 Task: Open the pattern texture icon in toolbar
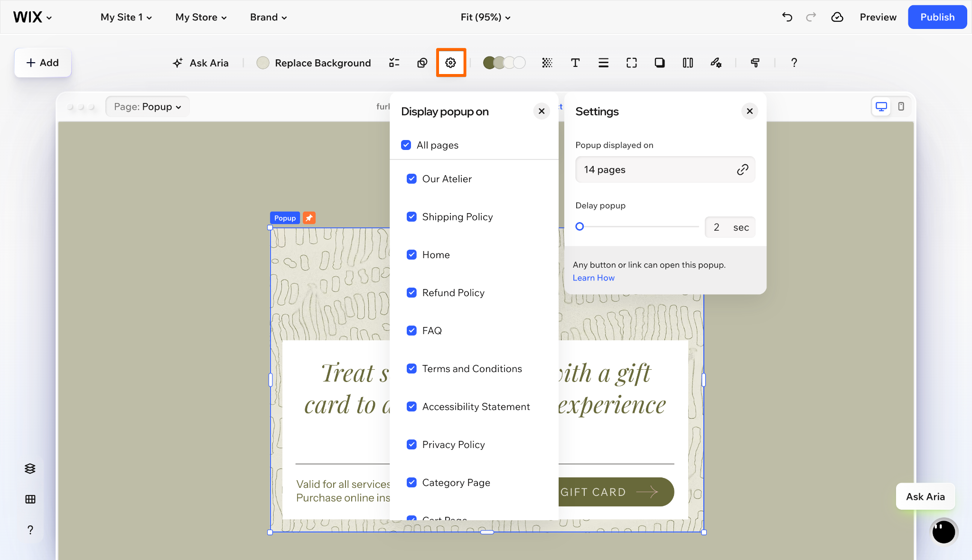click(x=547, y=63)
